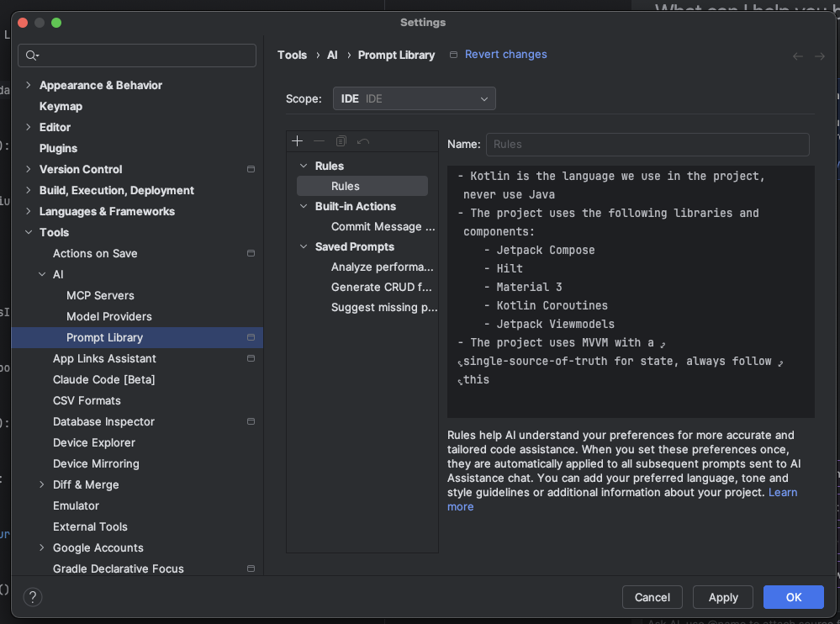Image resolution: width=840 pixels, height=624 pixels.
Task: Navigate back with the left arrow
Action: [798, 56]
